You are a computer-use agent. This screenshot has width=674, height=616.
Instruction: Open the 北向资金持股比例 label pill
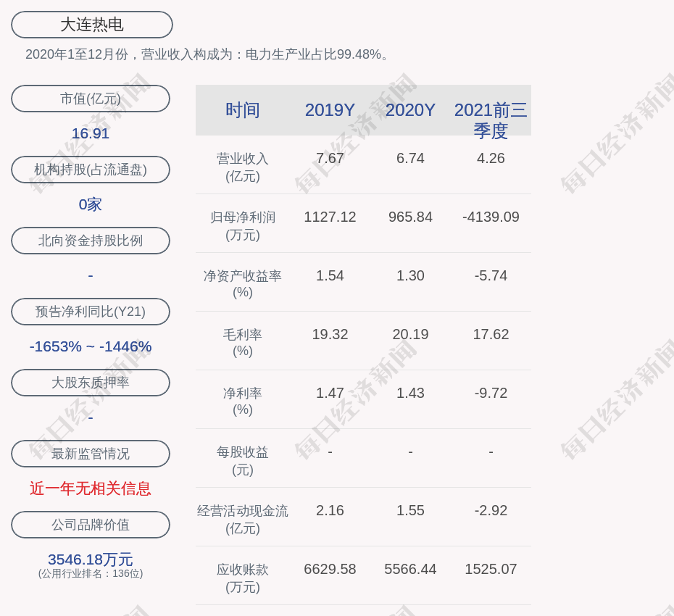tap(91, 241)
